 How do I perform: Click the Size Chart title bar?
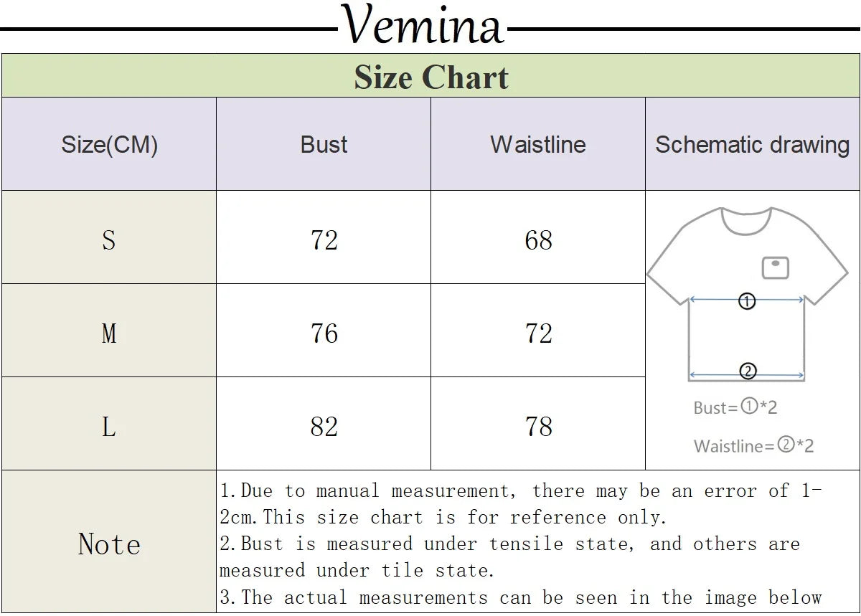click(430, 76)
